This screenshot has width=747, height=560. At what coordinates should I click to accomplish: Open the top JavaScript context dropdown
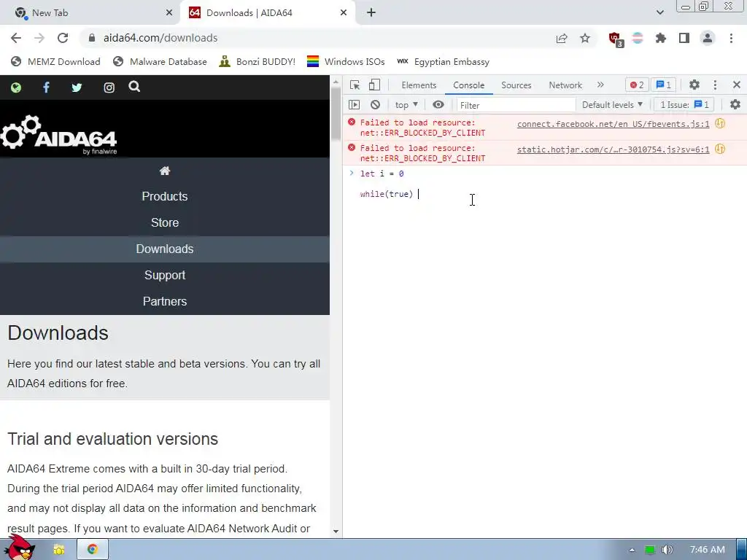pyautogui.click(x=406, y=105)
